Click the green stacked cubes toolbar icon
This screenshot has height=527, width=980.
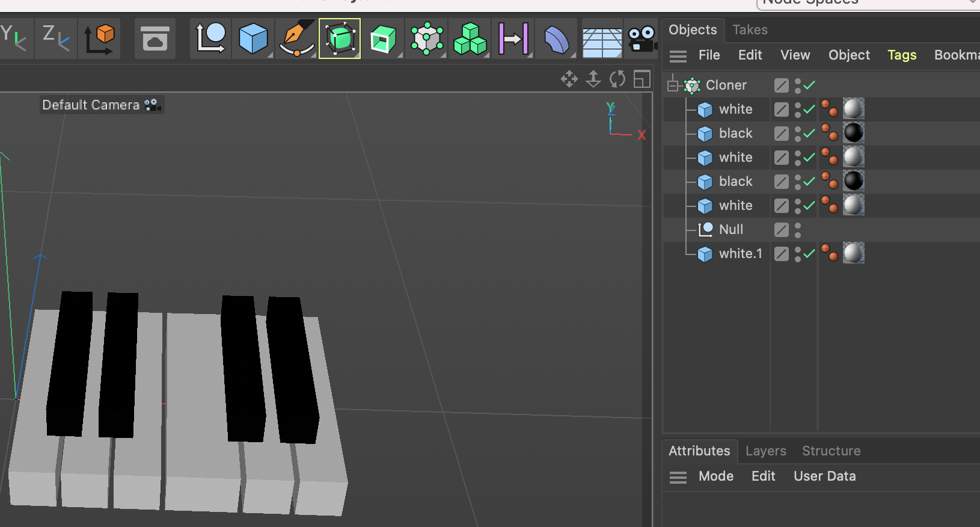(470, 38)
